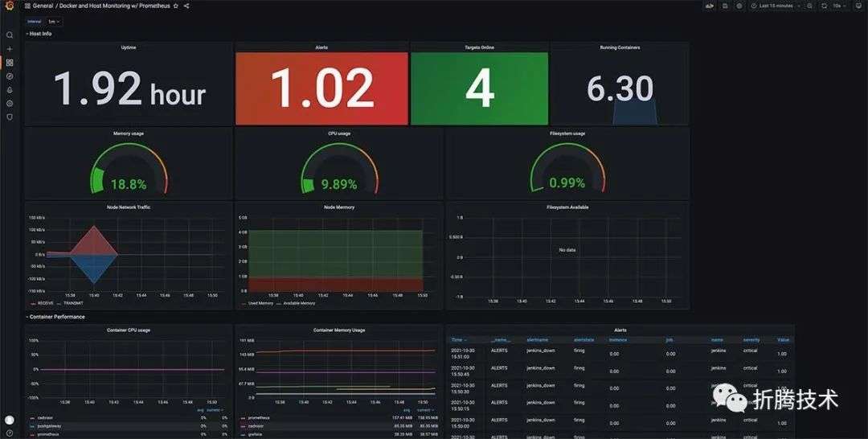The width and height of the screenshot is (868, 439).
Task: Click the Container CPU usage panel title
Action: (x=129, y=330)
